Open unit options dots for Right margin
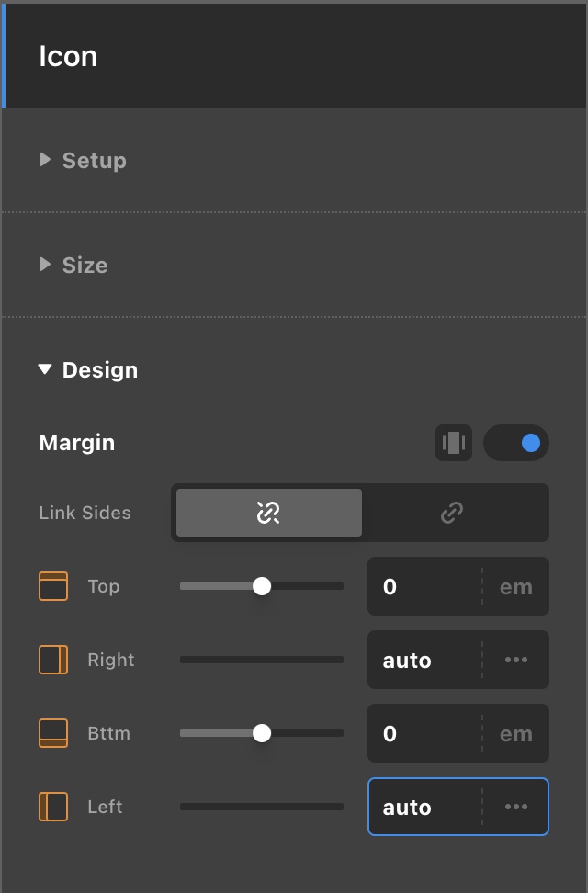The image size is (588, 893). 516,660
